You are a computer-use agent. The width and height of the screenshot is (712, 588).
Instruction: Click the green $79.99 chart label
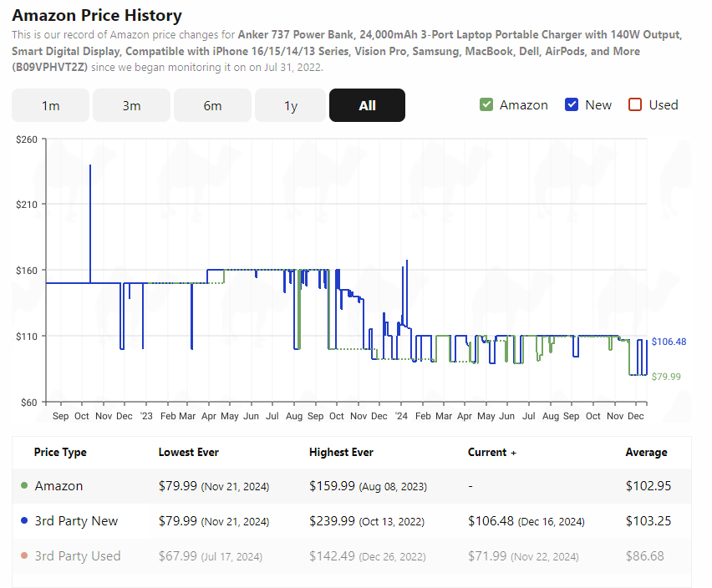(x=666, y=377)
